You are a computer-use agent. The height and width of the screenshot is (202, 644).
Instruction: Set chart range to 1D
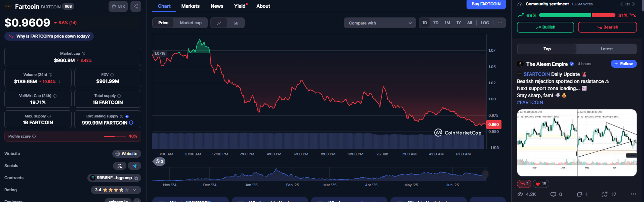coord(425,23)
